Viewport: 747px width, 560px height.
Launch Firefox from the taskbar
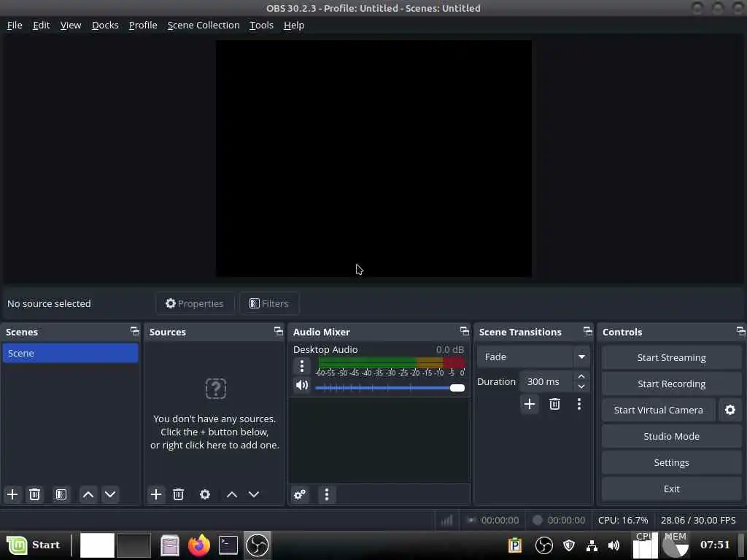tap(199, 545)
